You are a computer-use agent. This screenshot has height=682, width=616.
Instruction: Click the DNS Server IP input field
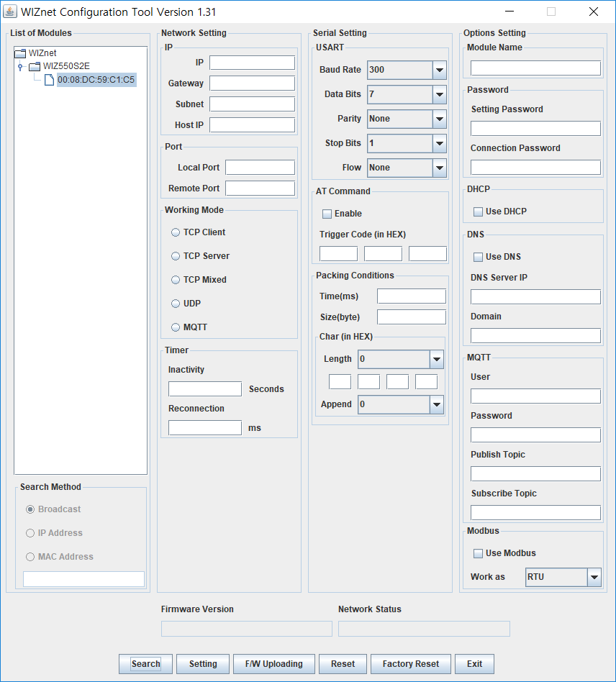pos(535,297)
